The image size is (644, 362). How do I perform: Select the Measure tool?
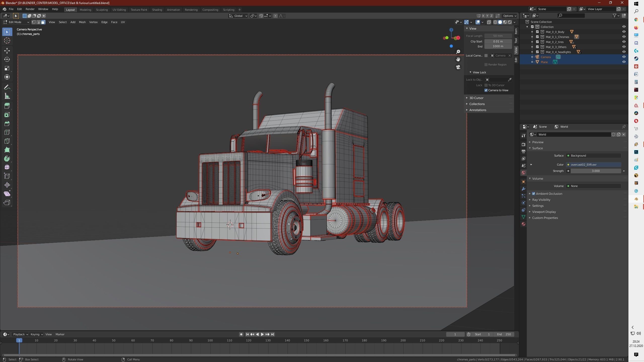pyautogui.click(x=7, y=96)
